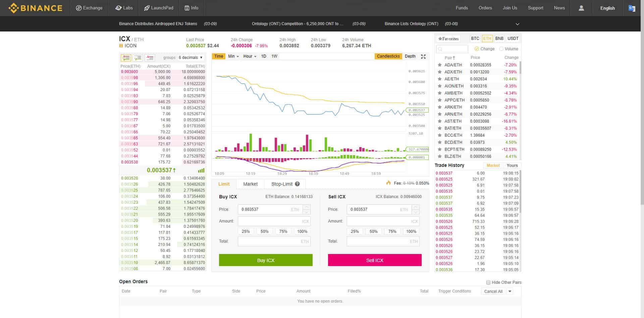Star the AION/ETH pair
The height and width of the screenshot is (318, 644).
439,86
